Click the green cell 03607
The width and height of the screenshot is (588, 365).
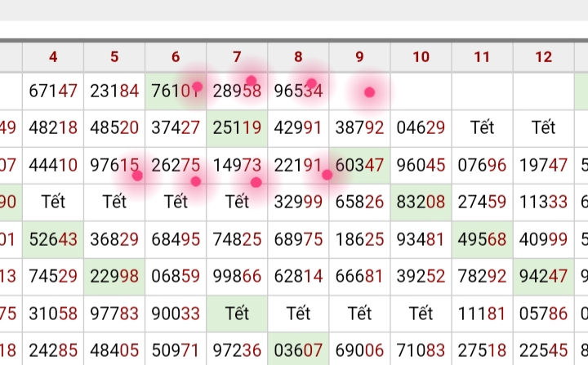(298, 350)
